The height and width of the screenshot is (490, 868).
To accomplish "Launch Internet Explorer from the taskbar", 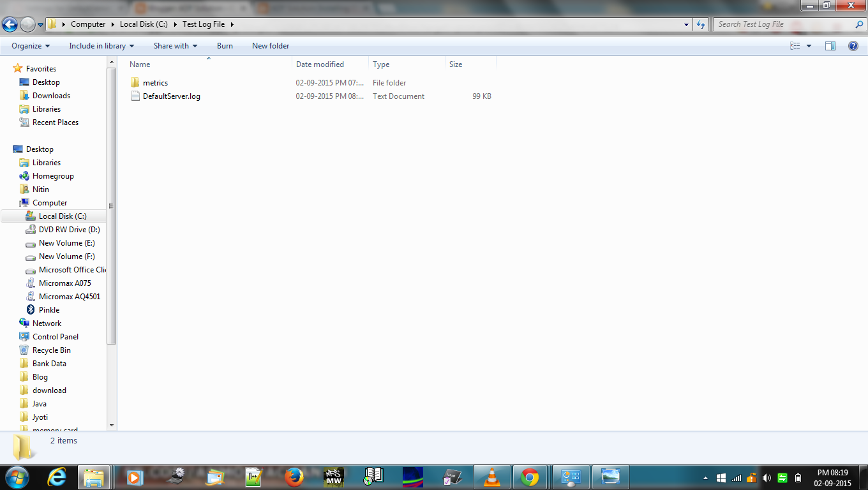I will (57, 477).
